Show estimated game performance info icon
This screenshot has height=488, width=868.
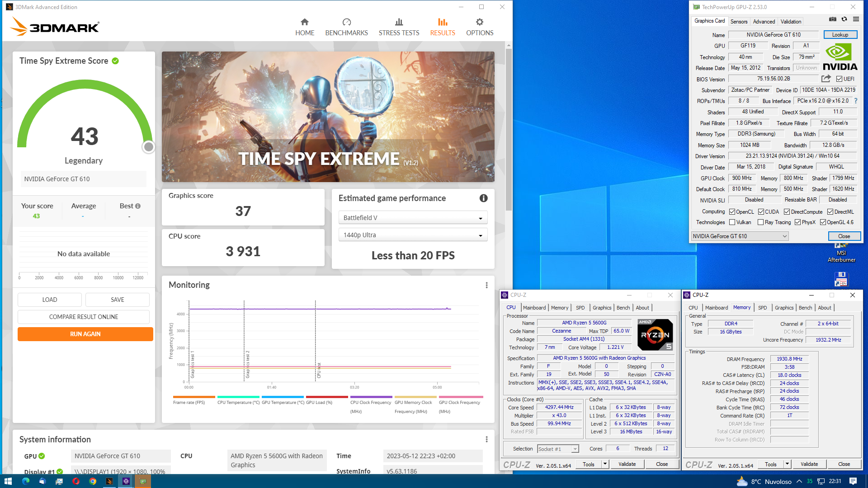point(483,198)
